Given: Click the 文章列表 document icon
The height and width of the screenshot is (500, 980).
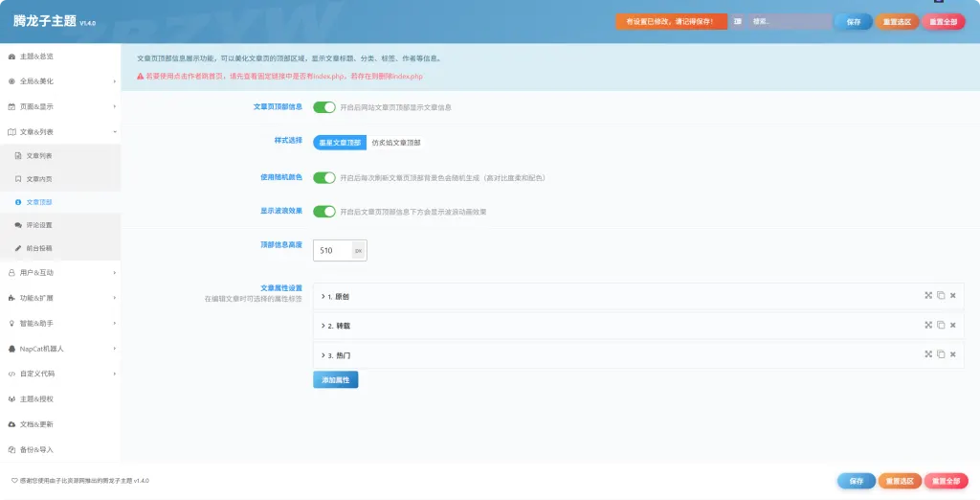Looking at the screenshot, I should 18,156.
